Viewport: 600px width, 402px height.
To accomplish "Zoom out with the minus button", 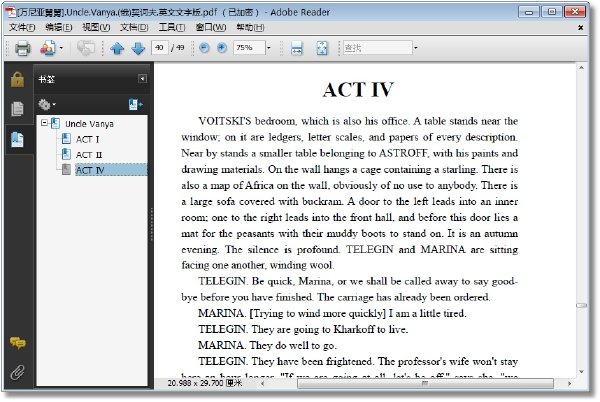I will pos(204,48).
